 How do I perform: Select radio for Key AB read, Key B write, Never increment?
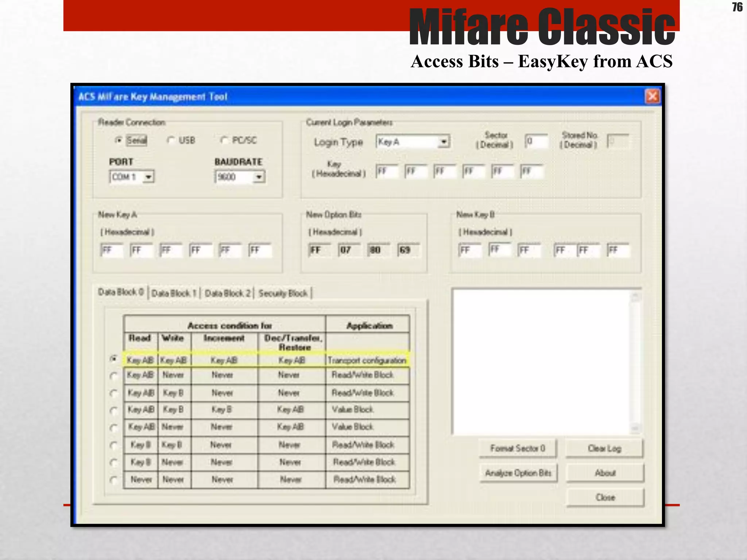pyautogui.click(x=114, y=393)
